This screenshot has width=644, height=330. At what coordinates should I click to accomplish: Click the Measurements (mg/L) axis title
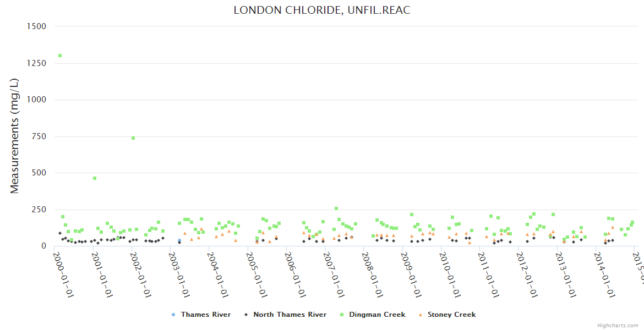click(x=15, y=136)
